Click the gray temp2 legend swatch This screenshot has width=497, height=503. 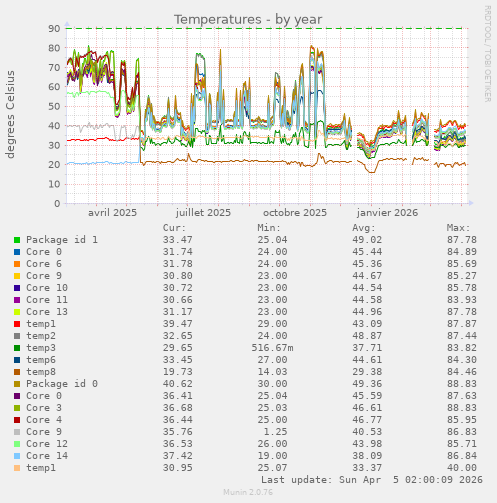coord(17,336)
